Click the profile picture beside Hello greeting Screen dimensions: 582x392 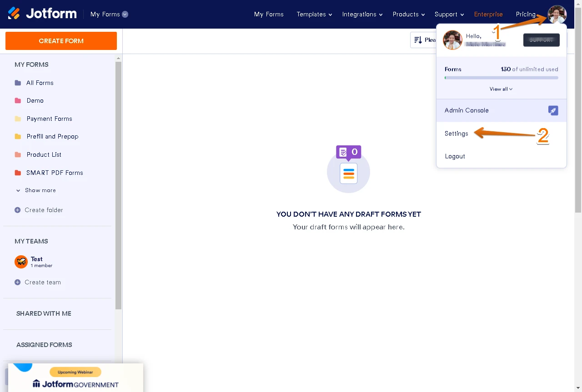click(452, 40)
